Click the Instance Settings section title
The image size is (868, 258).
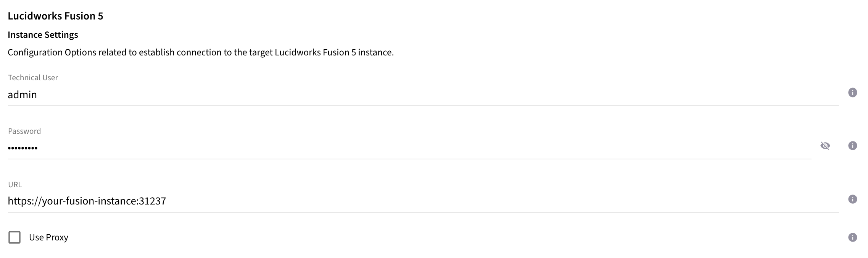[x=42, y=35]
